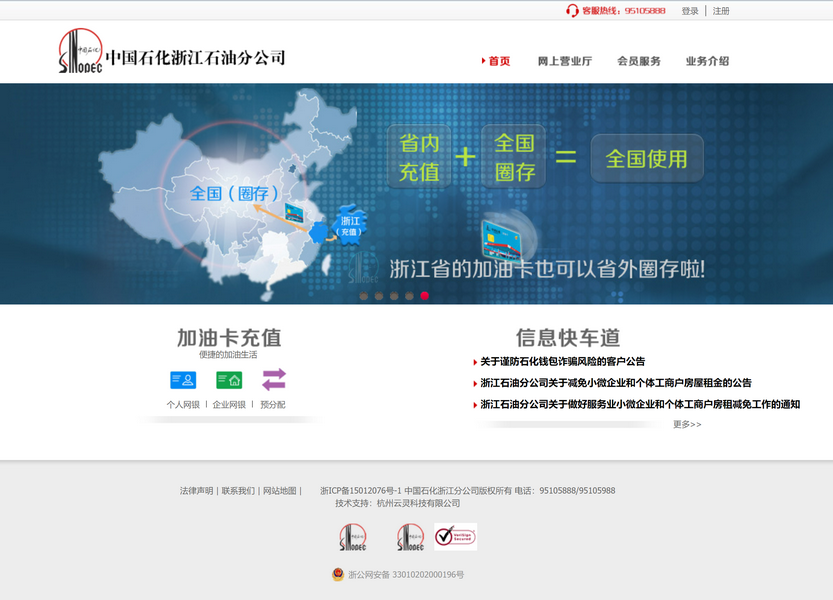Image resolution: width=833 pixels, height=600 pixels.
Task: Click the first Sinopec logo in footer
Action: click(x=353, y=538)
